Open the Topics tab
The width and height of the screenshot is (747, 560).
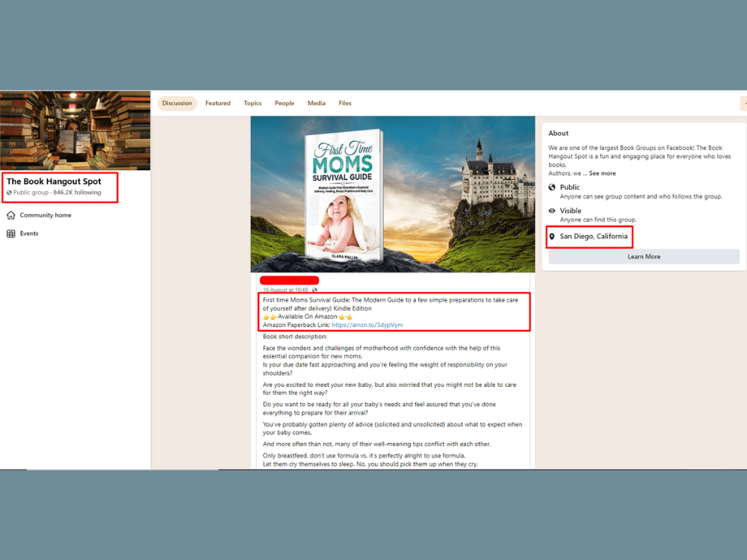252,103
